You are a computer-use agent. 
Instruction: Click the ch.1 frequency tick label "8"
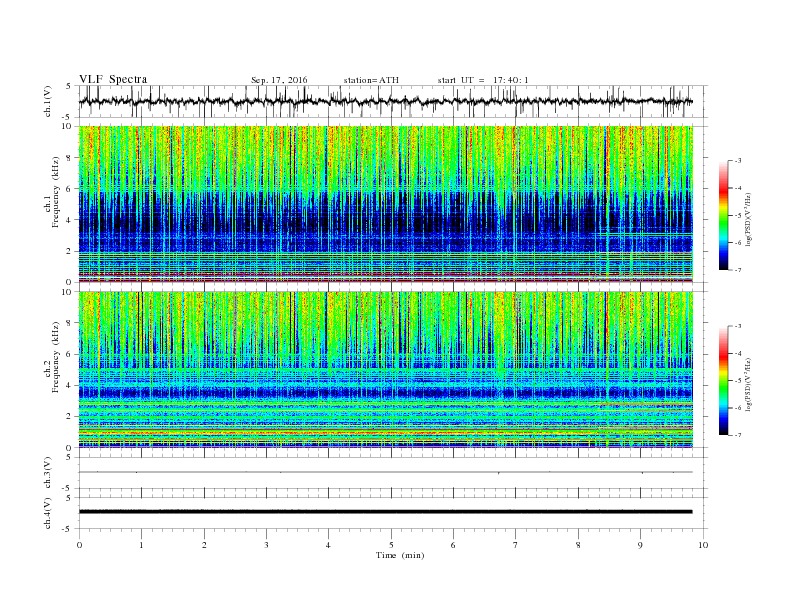[x=70, y=158]
